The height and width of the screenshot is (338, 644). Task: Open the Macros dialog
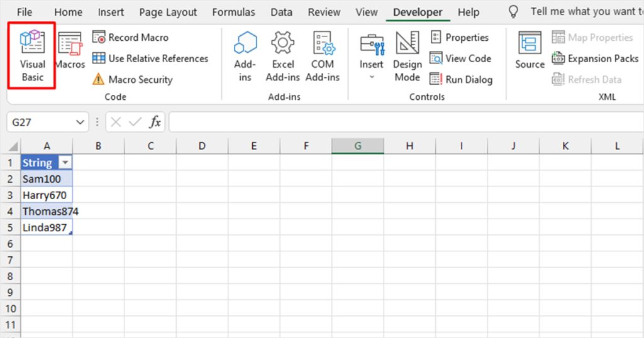tap(70, 50)
